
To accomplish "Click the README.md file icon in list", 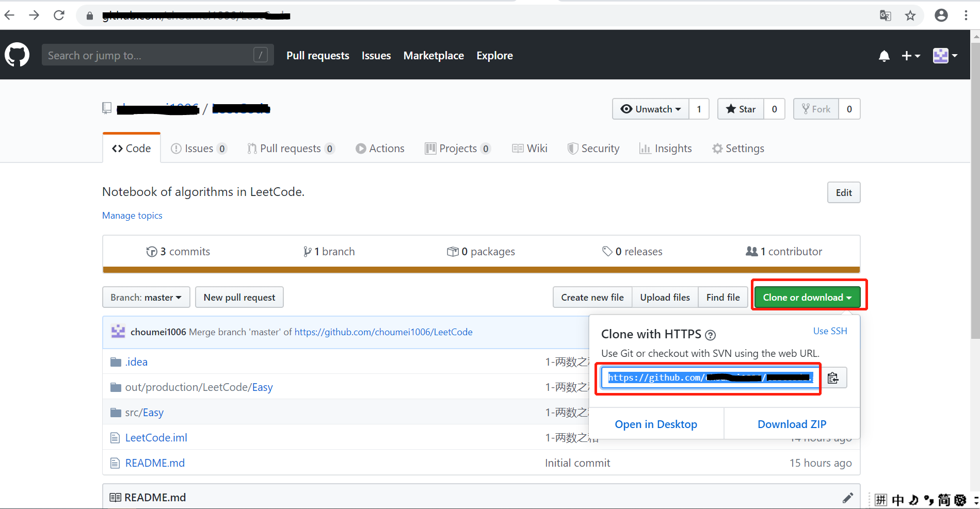I will pos(115,463).
